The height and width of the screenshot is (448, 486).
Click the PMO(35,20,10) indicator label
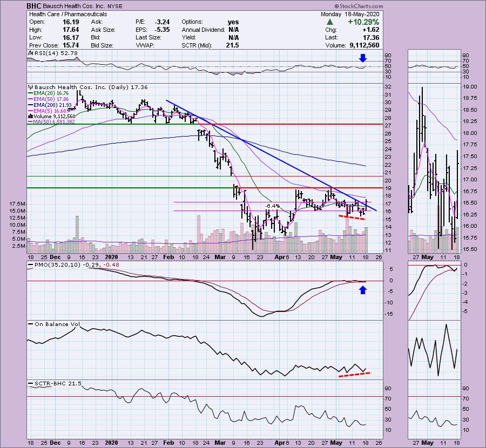(x=77, y=265)
